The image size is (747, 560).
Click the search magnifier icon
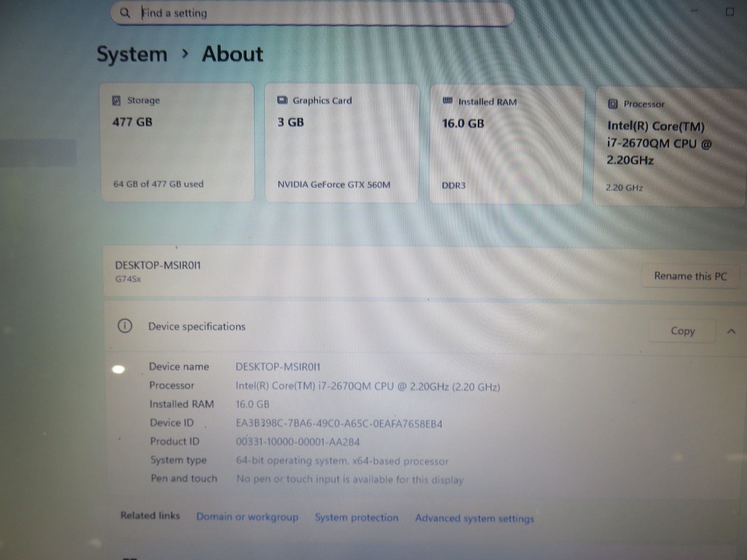point(125,13)
